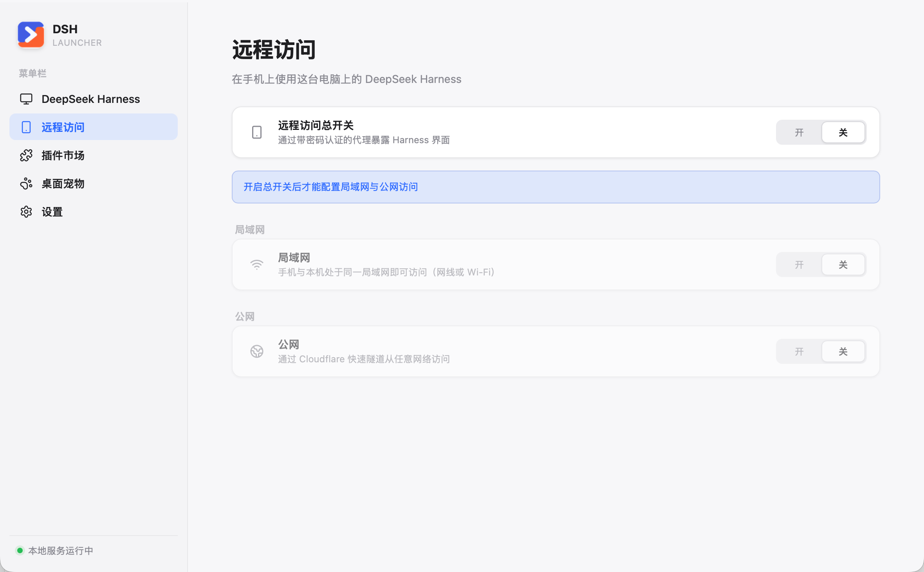924x572 pixels.
Task: Click the LAUNCHER label under DSH
Action: click(x=77, y=43)
